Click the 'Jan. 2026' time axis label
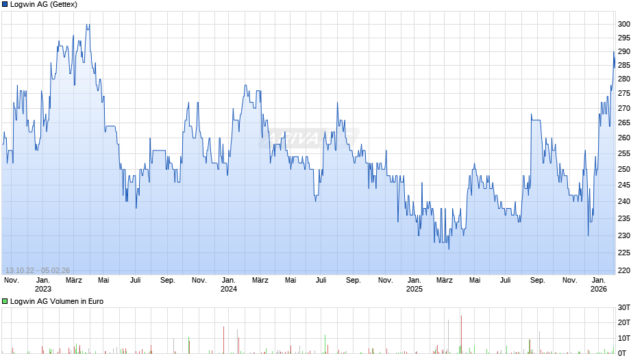This screenshot has width=644, height=360. tap(598, 285)
